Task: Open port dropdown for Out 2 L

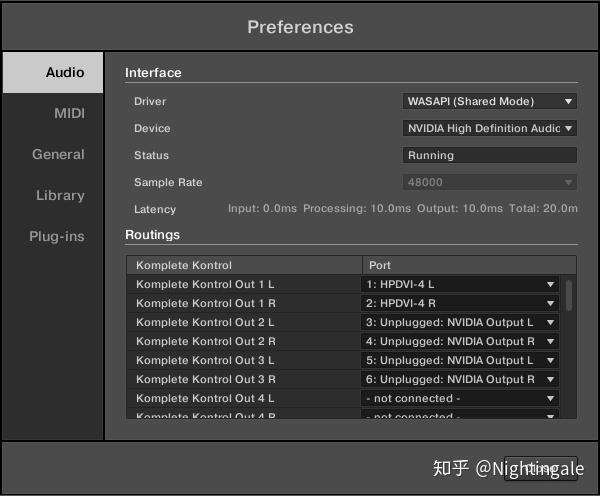Action: pyautogui.click(x=459, y=322)
